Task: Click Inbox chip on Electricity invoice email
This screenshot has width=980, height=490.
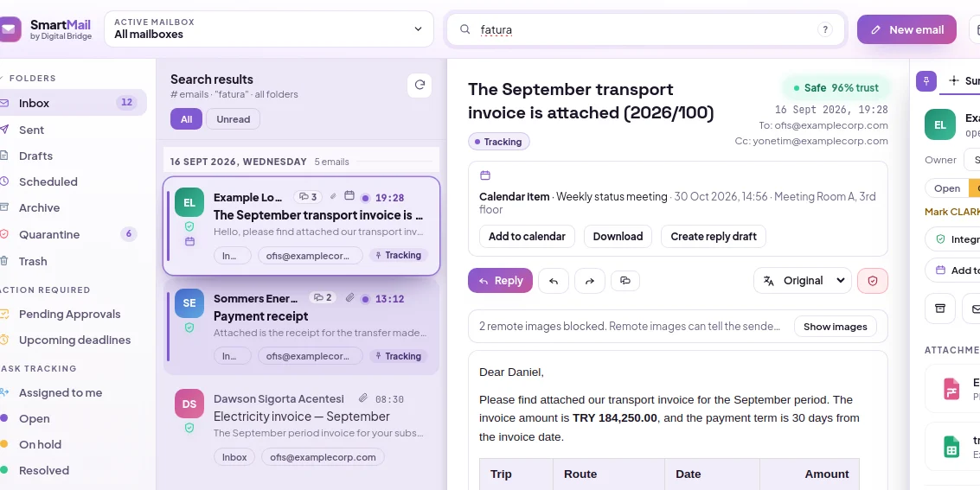Action: coord(234,457)
